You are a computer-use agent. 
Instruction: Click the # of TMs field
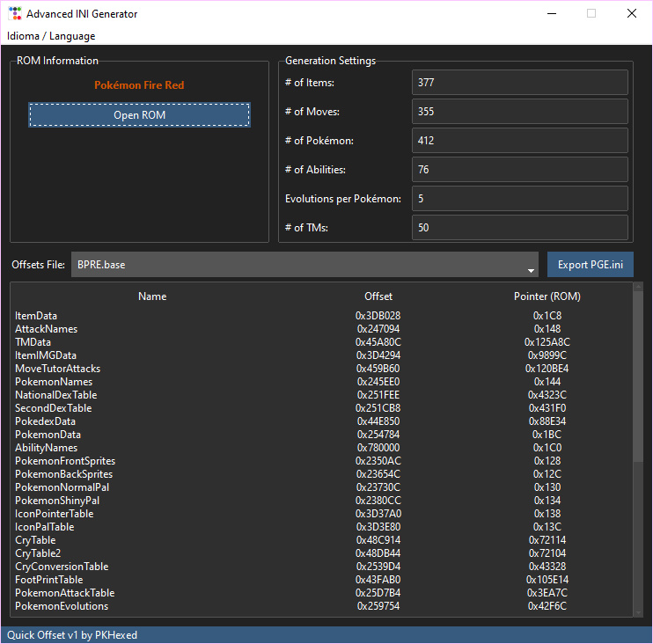pos(519,228)
